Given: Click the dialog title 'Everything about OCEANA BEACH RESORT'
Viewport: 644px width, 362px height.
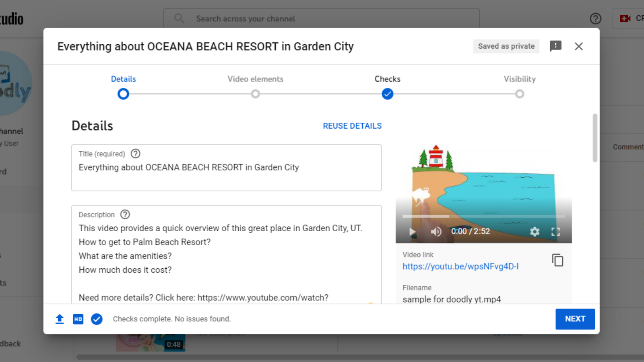Looking at the screenshot, I should pyautogui.click(x=205, y=47).
